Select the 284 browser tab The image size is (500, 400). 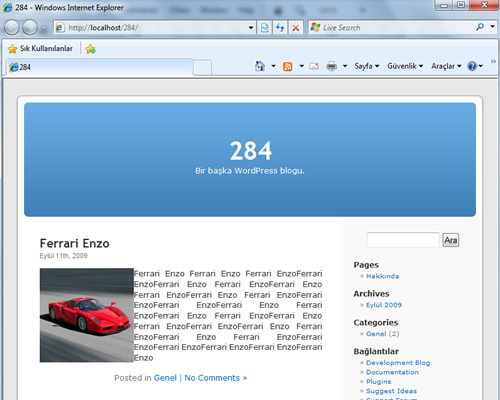[x=99, y=67]
